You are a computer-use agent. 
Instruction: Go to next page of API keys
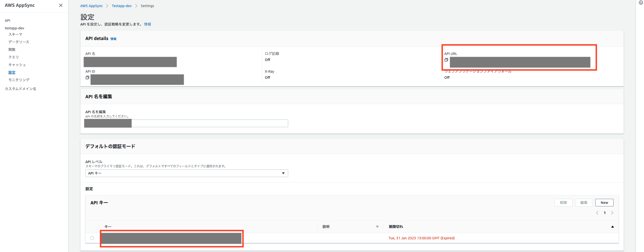[612, 213]
